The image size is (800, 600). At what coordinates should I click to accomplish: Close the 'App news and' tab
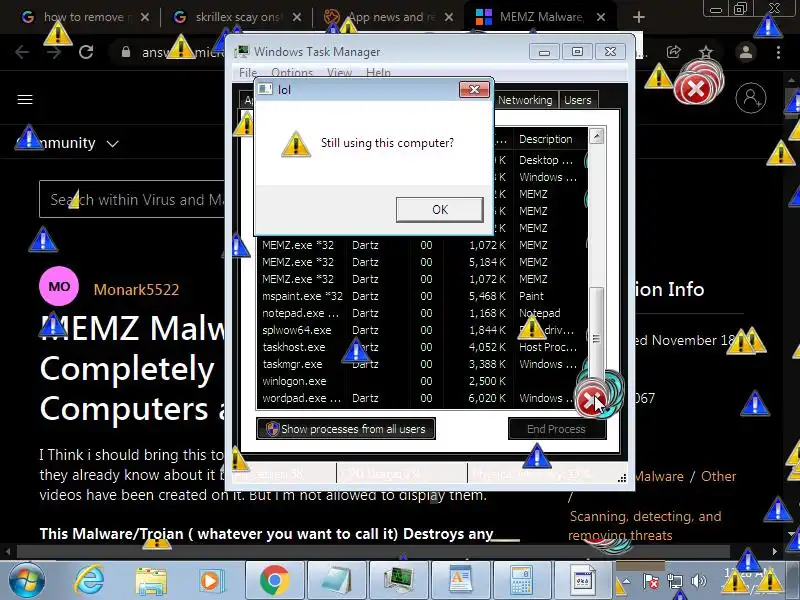click(x=449, y=17)
